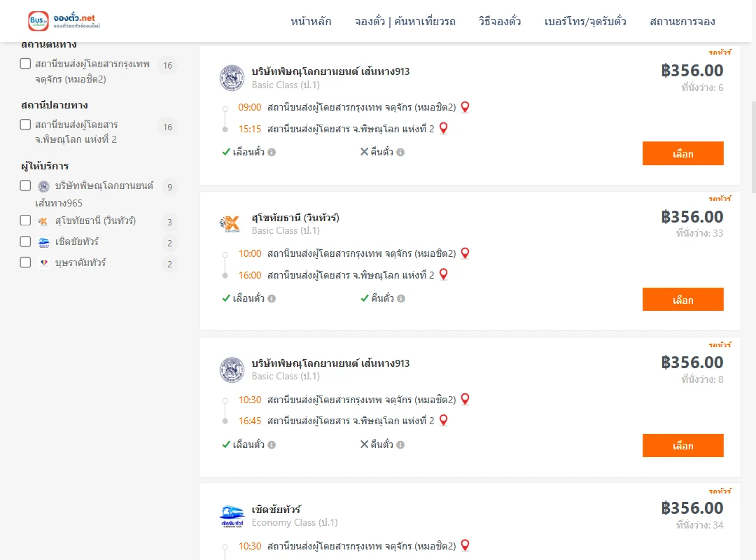
Task: Click departure time 09:00
Action: click(x=250, y=108)
